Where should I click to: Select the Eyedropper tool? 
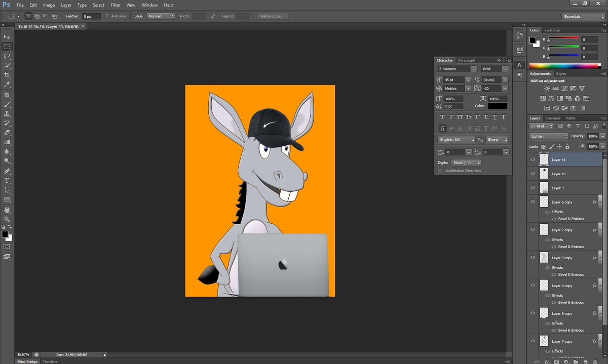[7, 85]
